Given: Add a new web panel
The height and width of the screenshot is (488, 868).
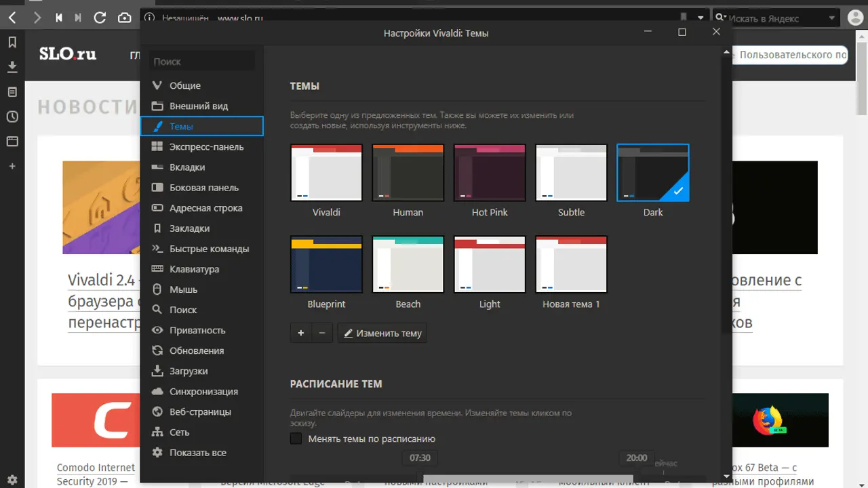Looking at the screenshot, I should 12,166.
